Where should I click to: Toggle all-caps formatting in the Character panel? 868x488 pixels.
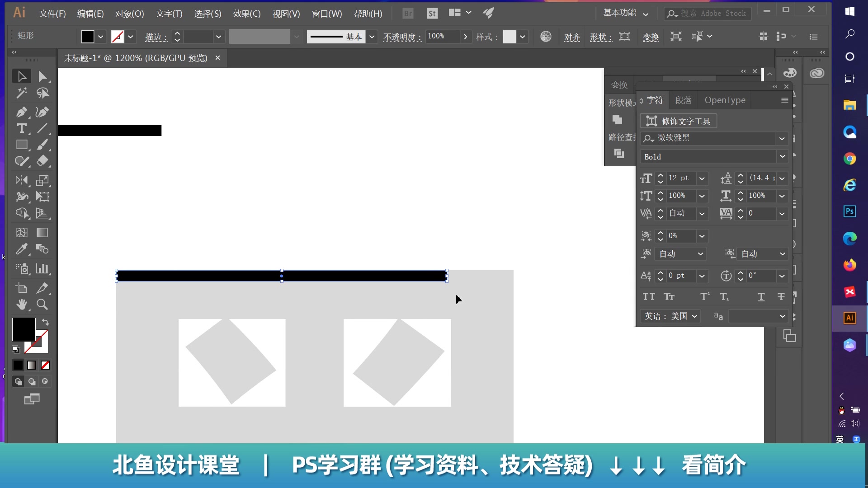[648, 296]
